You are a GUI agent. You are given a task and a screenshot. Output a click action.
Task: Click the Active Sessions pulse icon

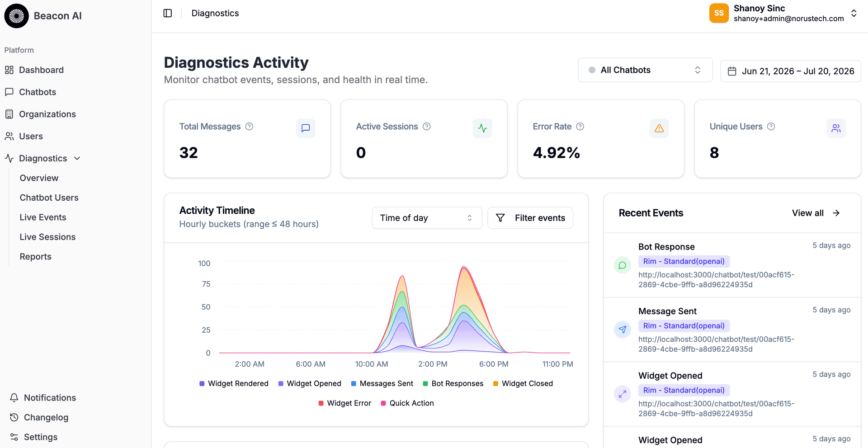click(482, 128)
